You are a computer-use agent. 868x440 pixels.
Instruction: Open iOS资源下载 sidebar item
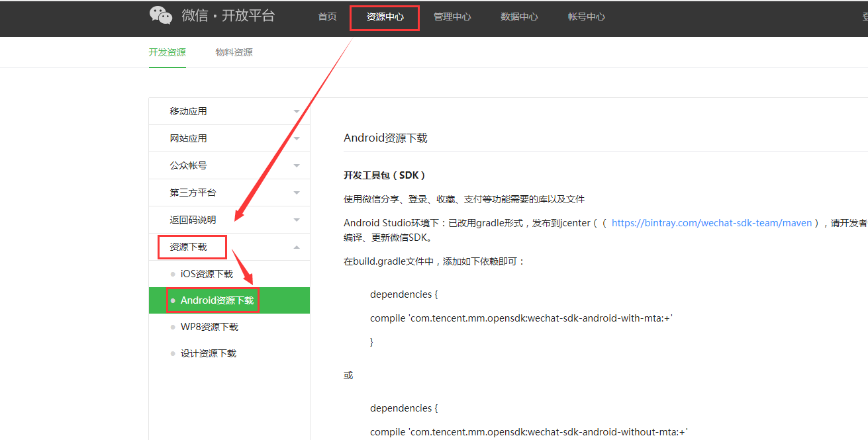[x=229, y=274]
